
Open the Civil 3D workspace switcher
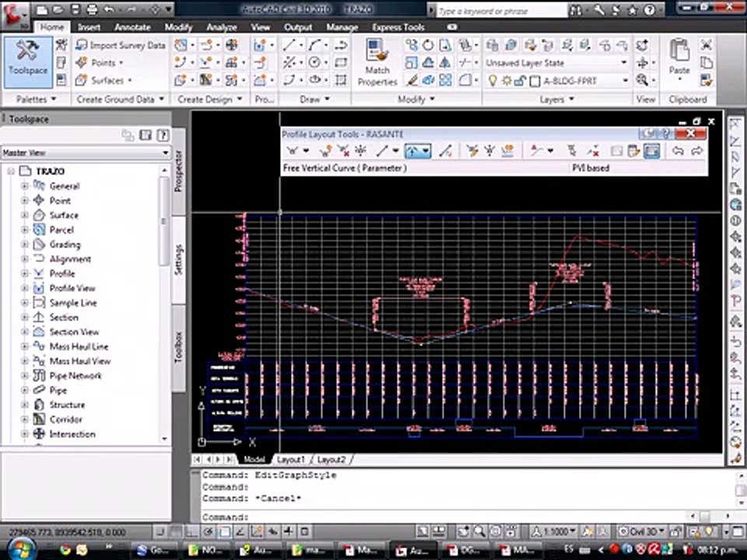pyautogui.click(x=642, y=531)
